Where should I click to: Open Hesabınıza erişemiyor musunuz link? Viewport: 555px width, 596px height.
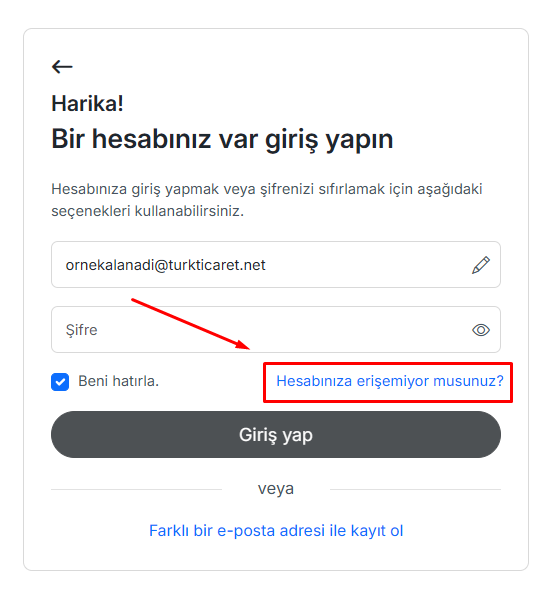390,381
